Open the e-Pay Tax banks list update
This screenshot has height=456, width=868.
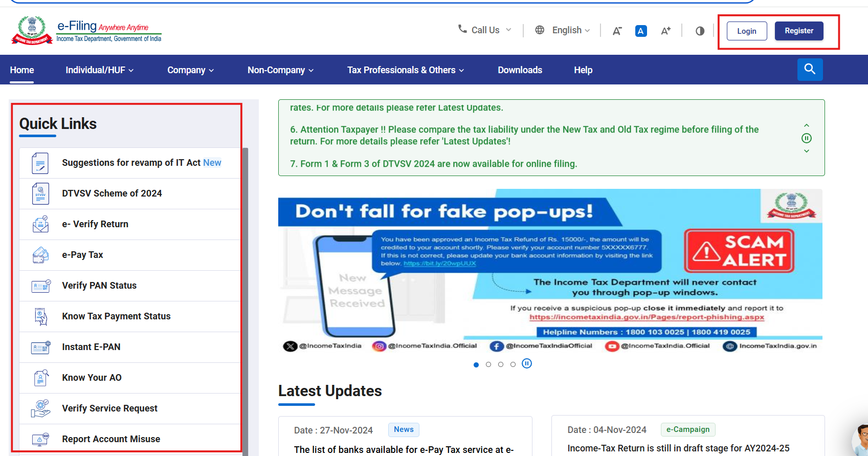point(404,450)
